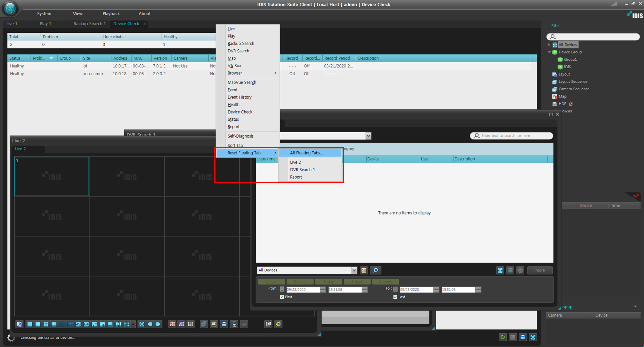Click the More button in Report
The height and width of the screenshot is (347, 644).
tap(540, 270)
